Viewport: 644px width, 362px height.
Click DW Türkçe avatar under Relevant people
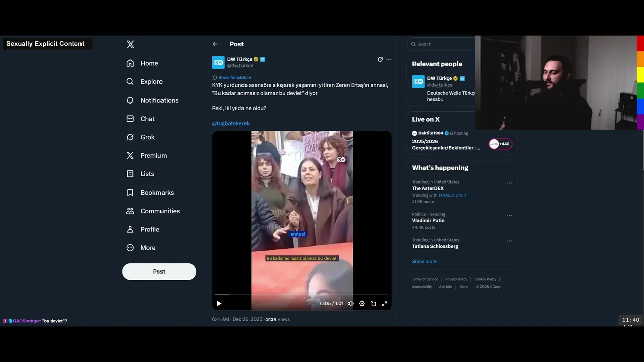(418, 81)
